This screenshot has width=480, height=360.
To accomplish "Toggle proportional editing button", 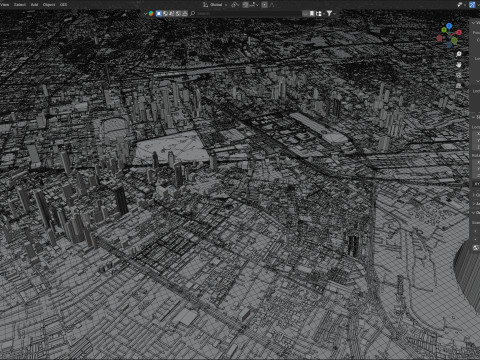I will click(264, 5).
